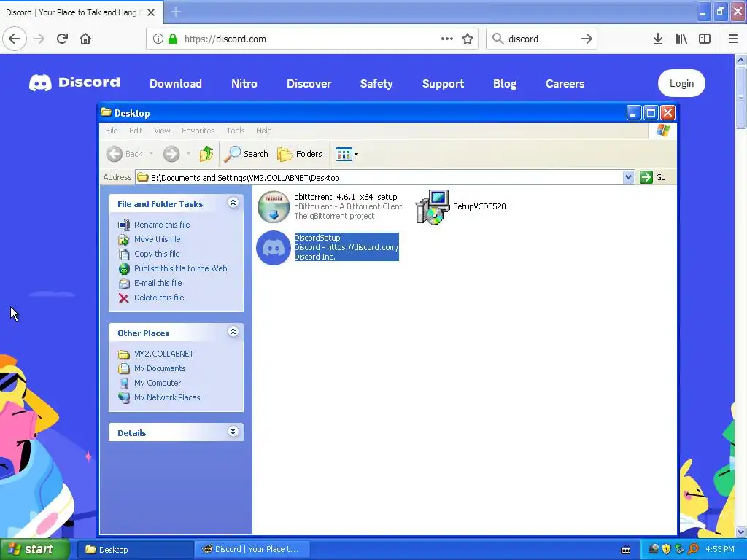Click taskbar clock showing 4:53 PM
The height and width of the screenshot is (560, 747).
(x=720, y=550)
